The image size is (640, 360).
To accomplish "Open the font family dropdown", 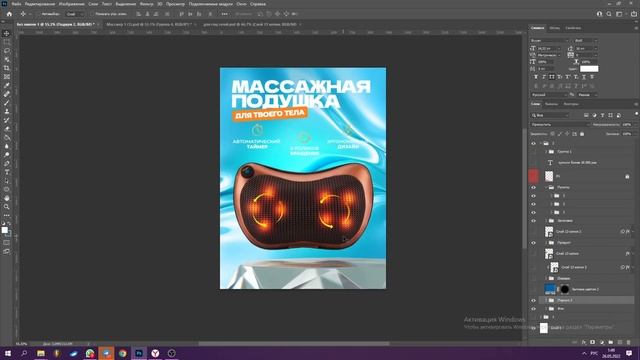I will click(549, 41).
